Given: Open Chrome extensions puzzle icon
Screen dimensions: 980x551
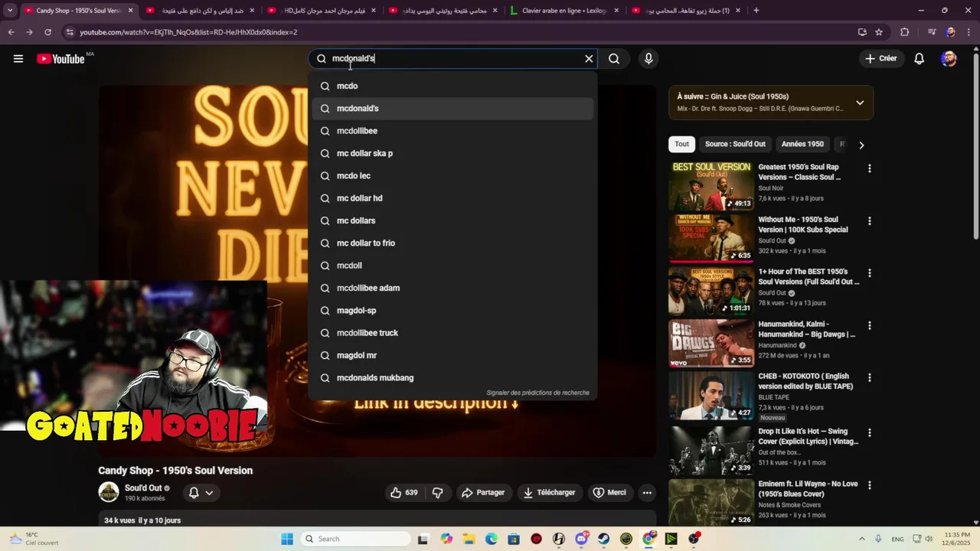Looking at the screenshot, I should coord(905,32).
